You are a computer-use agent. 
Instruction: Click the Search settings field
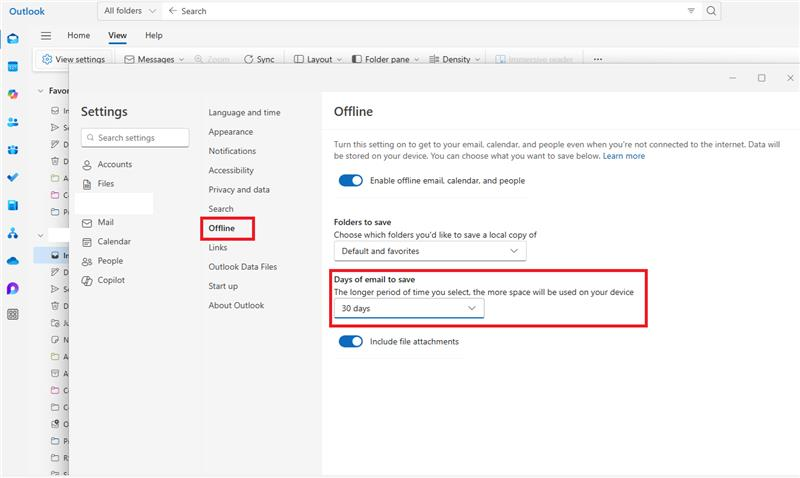[135, 138]
